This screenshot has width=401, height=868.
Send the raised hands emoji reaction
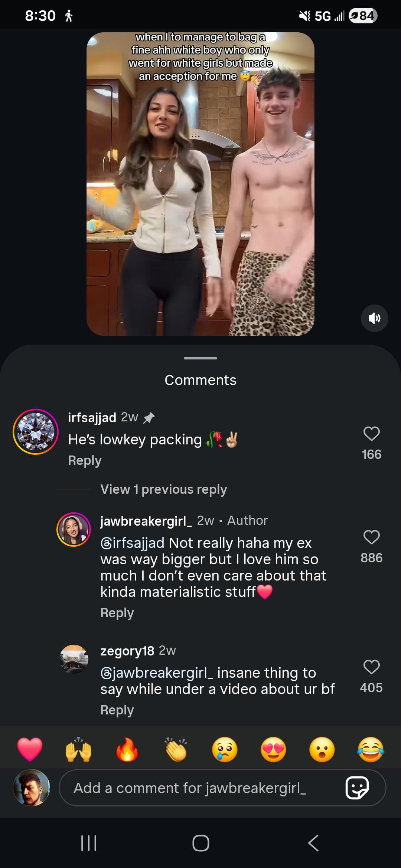78,750
